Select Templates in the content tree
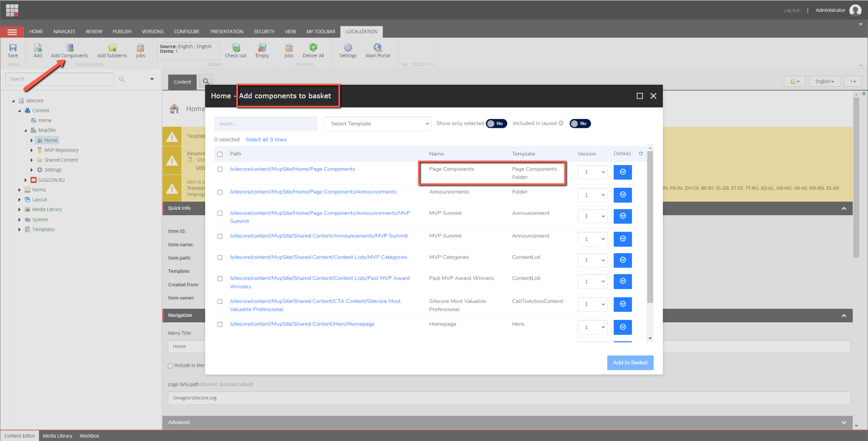 (x=43, y=230)
